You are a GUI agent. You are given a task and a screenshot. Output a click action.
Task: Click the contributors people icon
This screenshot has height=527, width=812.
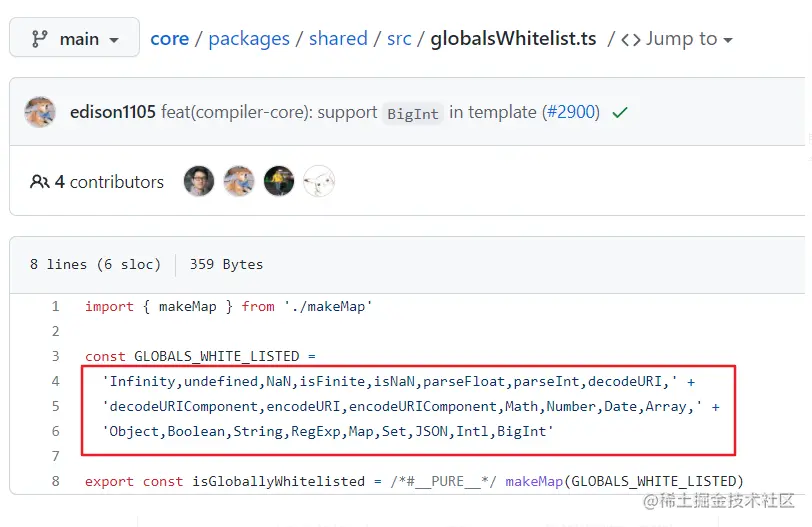(40, 182)
